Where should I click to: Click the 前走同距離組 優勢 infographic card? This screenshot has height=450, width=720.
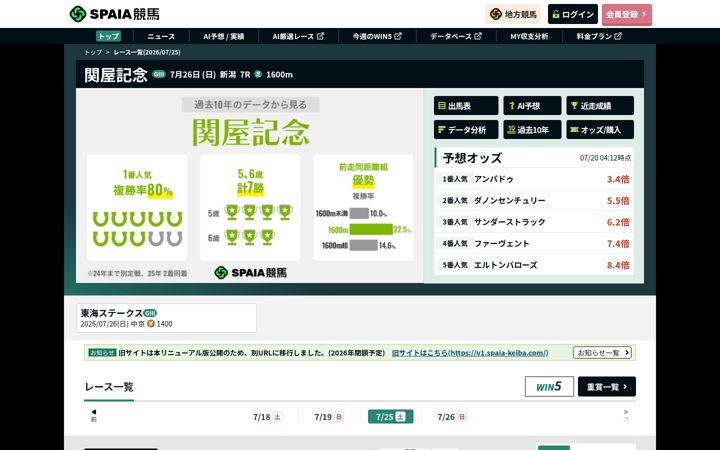(x=363, y=208)
